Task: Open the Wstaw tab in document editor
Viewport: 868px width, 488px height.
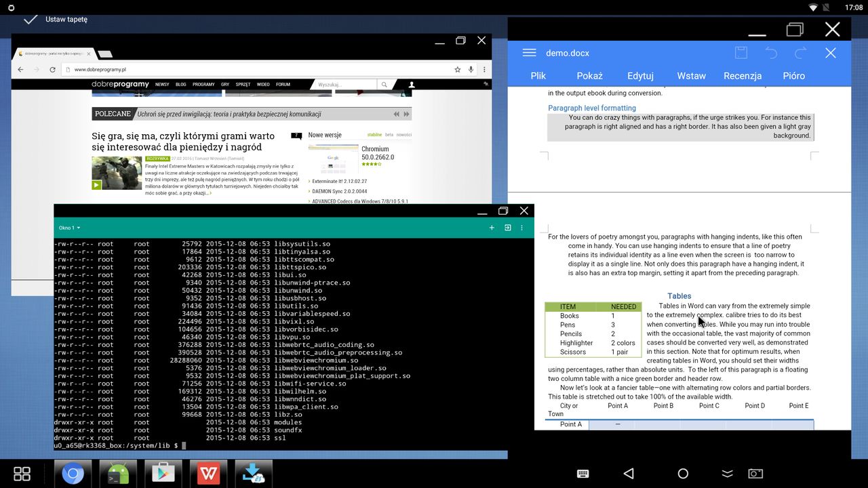Action: pyautogui.click(x=691, y=76)
